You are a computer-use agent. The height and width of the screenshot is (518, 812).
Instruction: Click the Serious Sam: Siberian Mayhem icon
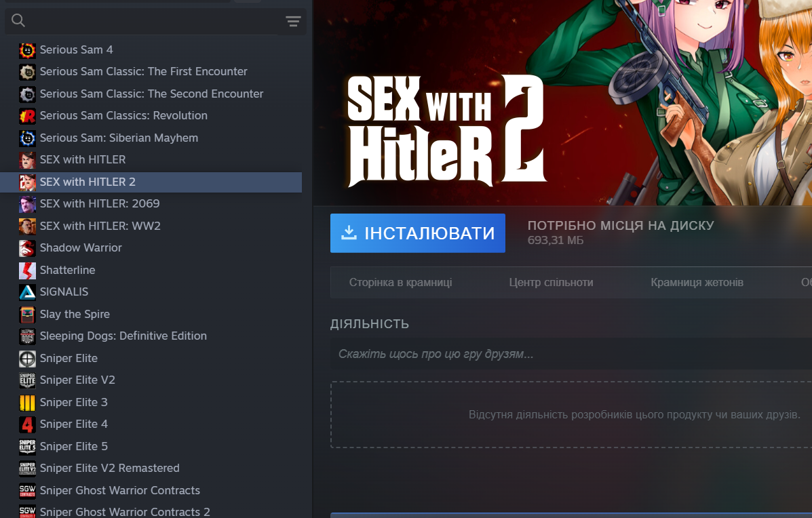click(27, 138)
